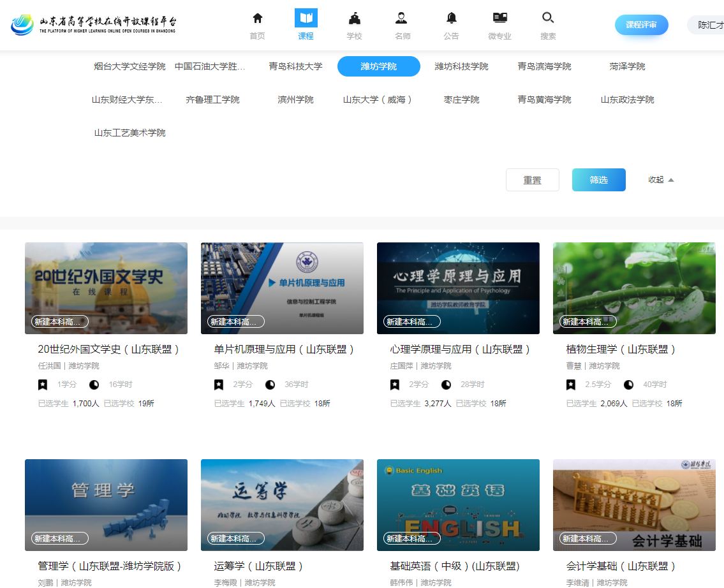
Task: Select the 菏泽学院 filter
Action: [627, 66]
